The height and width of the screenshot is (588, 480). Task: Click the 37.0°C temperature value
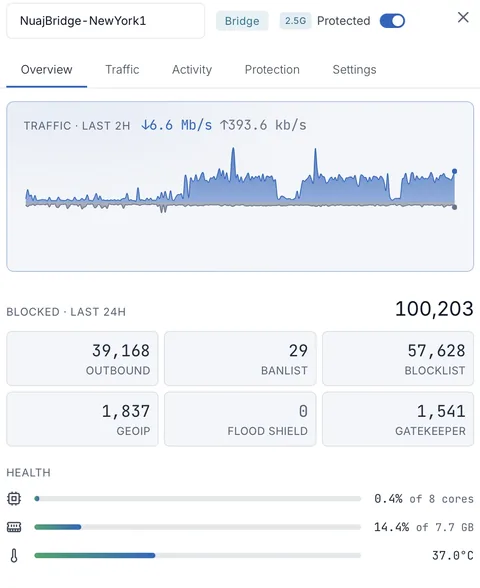point(453,555)
